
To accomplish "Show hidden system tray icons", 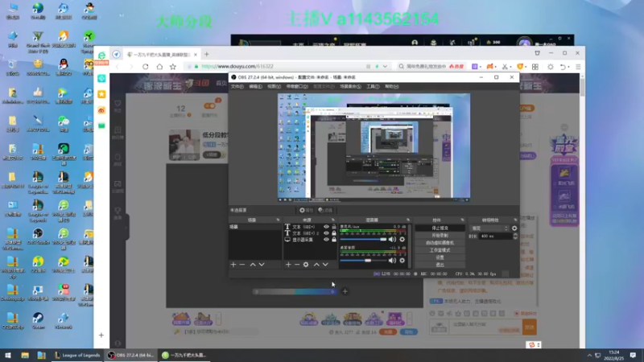I will (589, 355).
